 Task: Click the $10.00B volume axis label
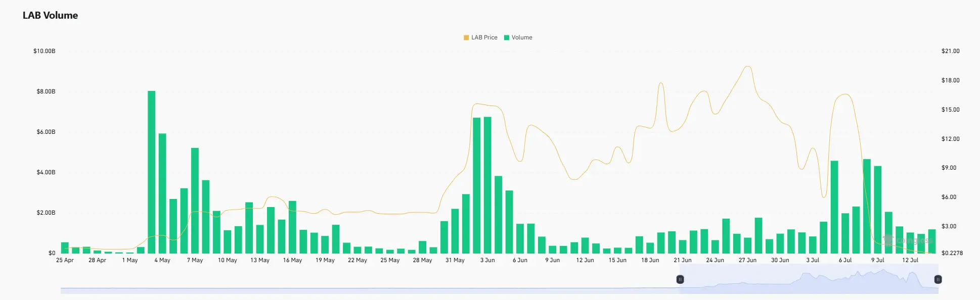click(x=44, y=51)
